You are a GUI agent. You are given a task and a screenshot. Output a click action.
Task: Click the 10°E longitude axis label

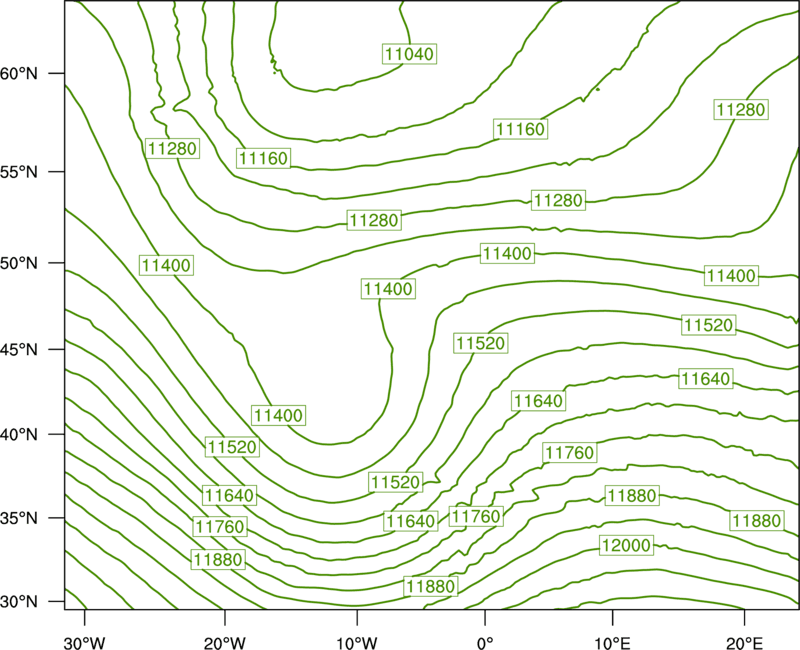[x=612, y=642]
